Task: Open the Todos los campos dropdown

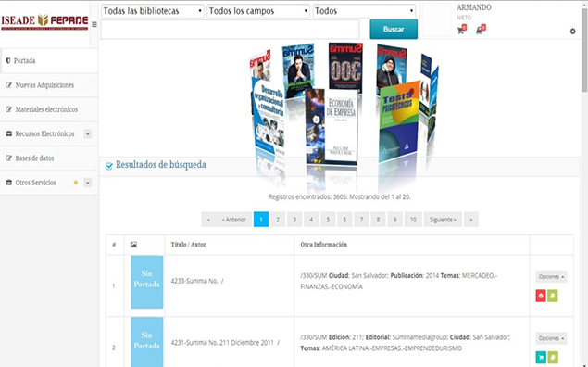Action: click(258, 11)
